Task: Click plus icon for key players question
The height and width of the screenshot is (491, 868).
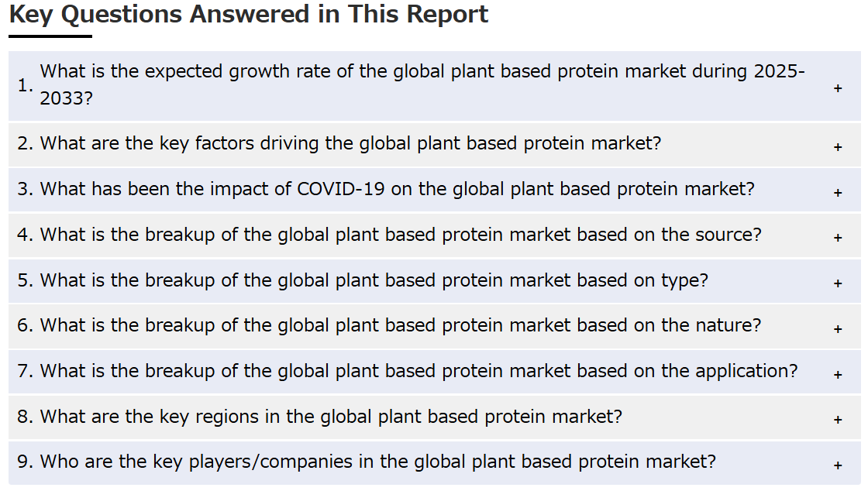Action: point(838,465)
